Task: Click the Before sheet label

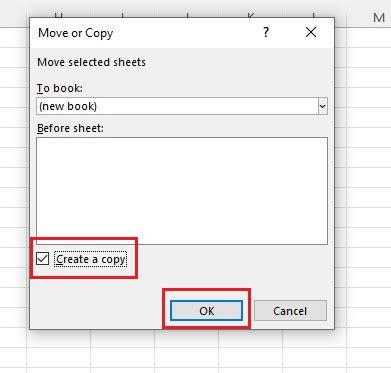Action: tap(70, 128)
